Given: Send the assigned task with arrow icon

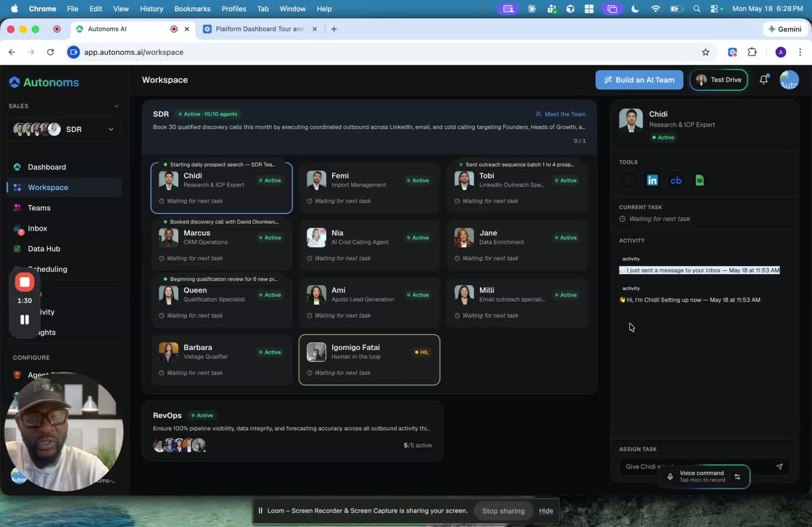Looking at the screenshot, I should tap(779, 466).
